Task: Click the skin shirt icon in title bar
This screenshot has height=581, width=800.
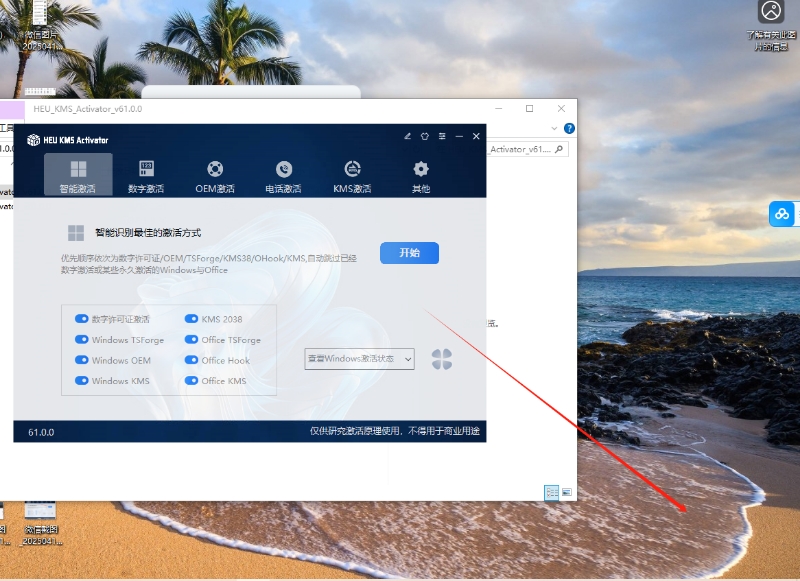Action: tap(424, 136)
